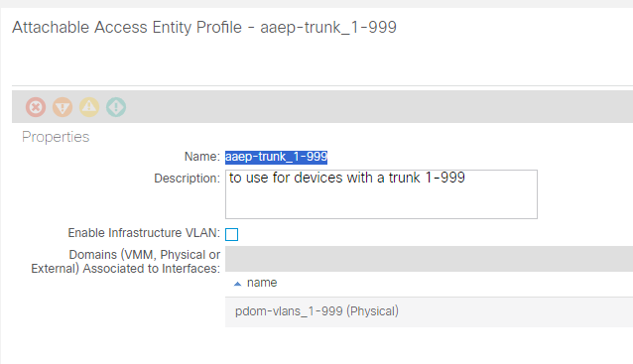
Task: Click the highlighted aaep-trunk_1-999 name value
Action: pos(276,157)
